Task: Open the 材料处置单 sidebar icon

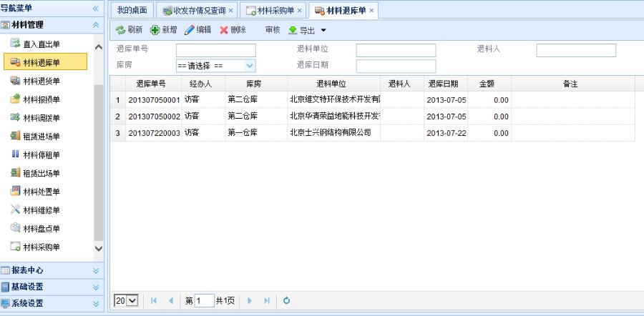Action: point(15,192)
